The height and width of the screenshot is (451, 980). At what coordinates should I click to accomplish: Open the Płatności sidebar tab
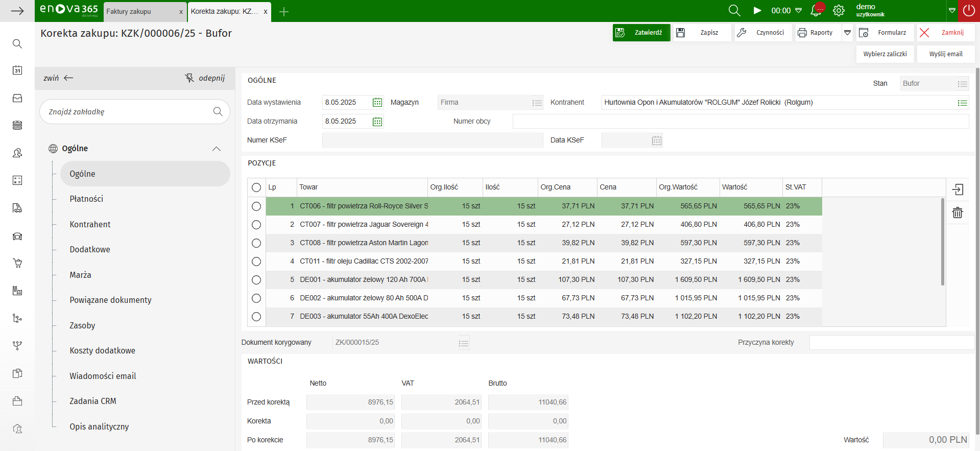pos(86,199)
